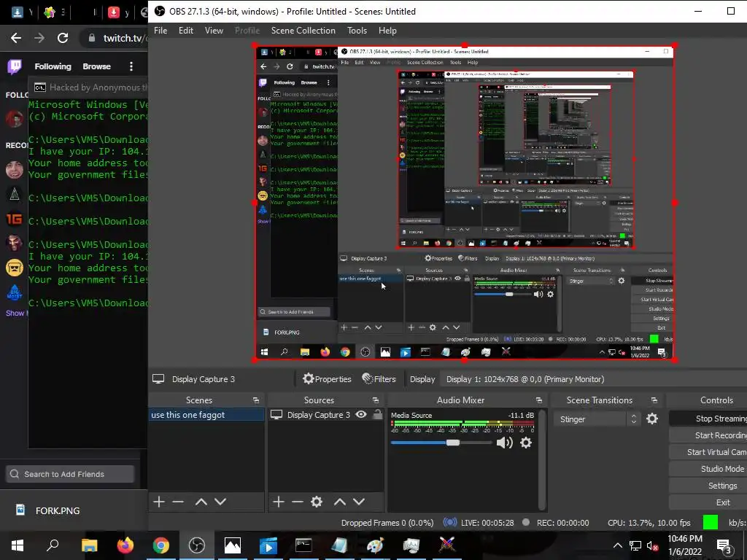Click the Search to Add Friends field
747x560 pixels.
pyautogui.click(x=70, y=474)
